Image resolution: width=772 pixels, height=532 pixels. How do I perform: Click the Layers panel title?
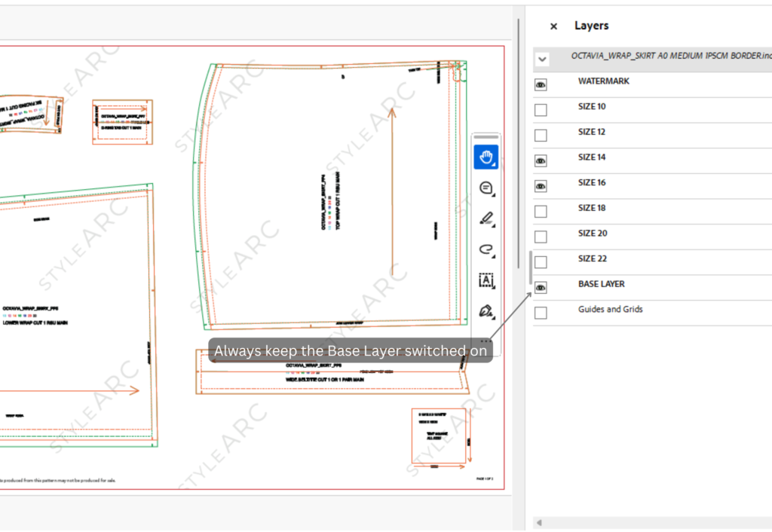(591, 26)
